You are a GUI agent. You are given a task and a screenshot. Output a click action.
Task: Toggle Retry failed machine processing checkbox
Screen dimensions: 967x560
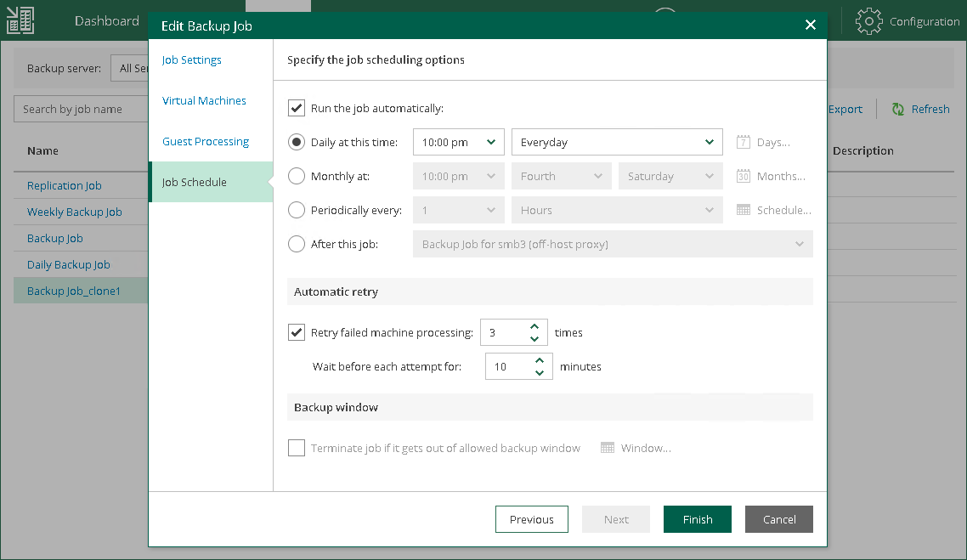[x=297, y=332]
